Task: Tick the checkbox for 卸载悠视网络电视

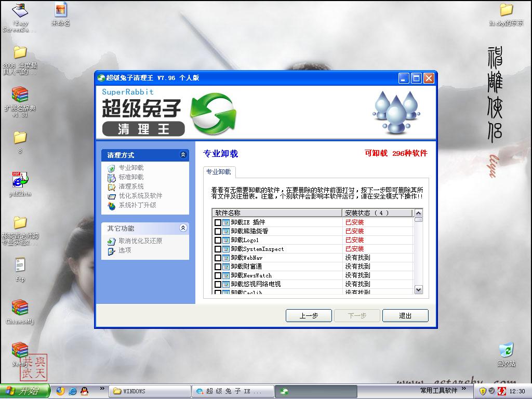Action: tap(218, 284)
